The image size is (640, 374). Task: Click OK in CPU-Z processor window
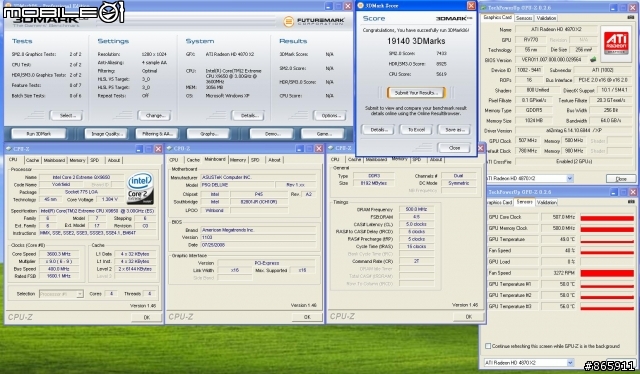click(x=147, y=317)
